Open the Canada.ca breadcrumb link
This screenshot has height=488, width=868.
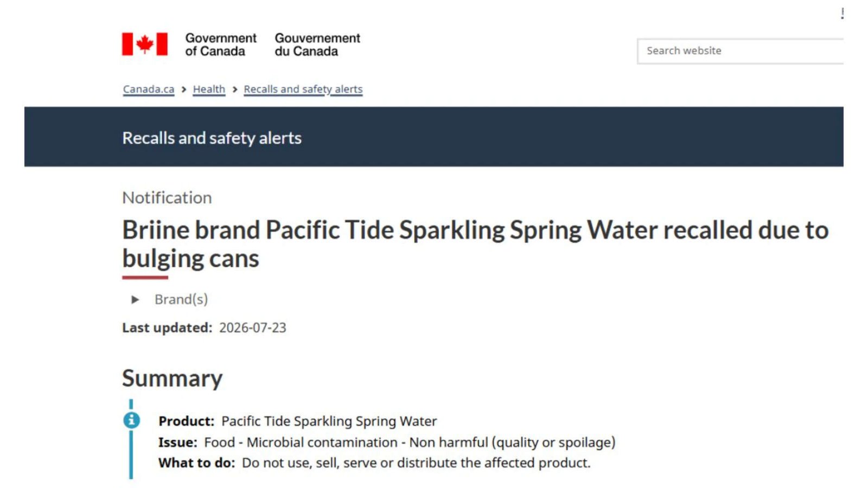point(149,89)
